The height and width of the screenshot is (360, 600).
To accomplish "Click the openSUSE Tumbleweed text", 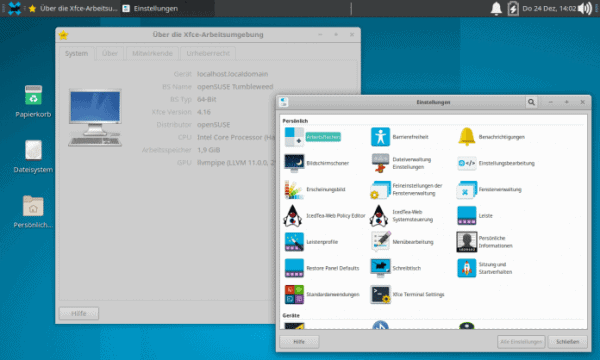I will point(235,86).
